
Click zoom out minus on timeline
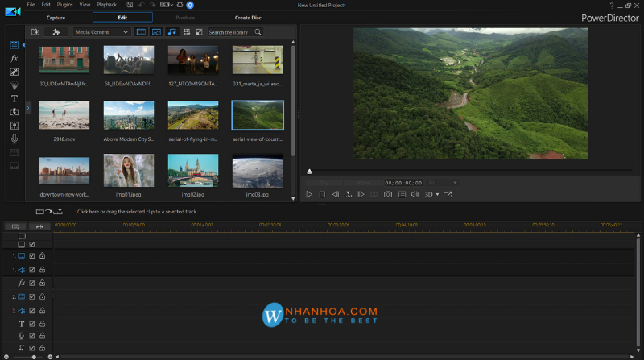click(x=6, y=357)
